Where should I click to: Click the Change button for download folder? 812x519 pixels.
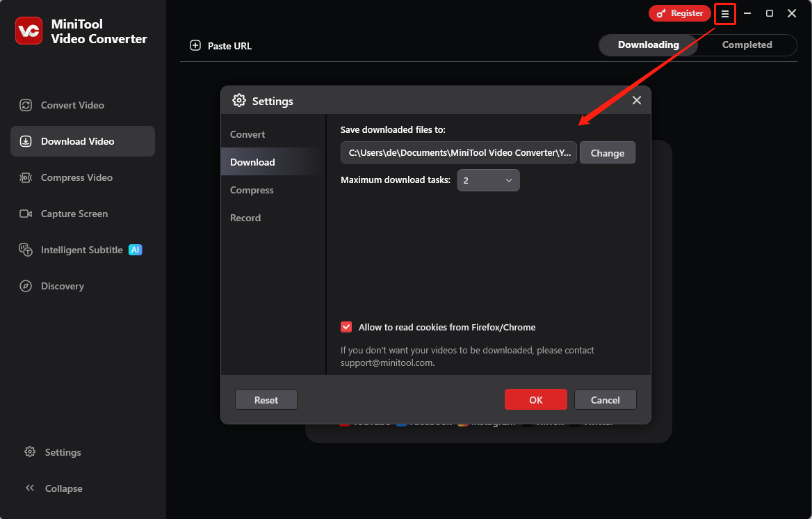[x=607, y=152]
